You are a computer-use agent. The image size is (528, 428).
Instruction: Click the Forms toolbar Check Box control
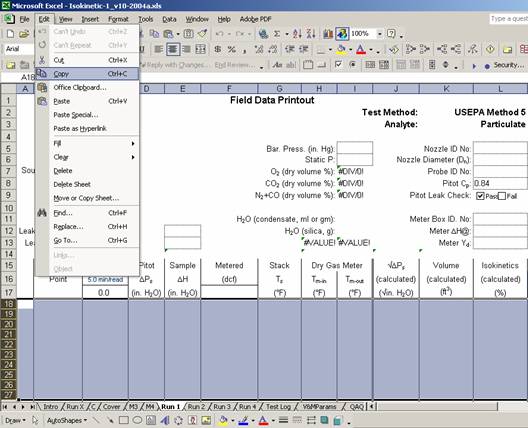point(338,65)
